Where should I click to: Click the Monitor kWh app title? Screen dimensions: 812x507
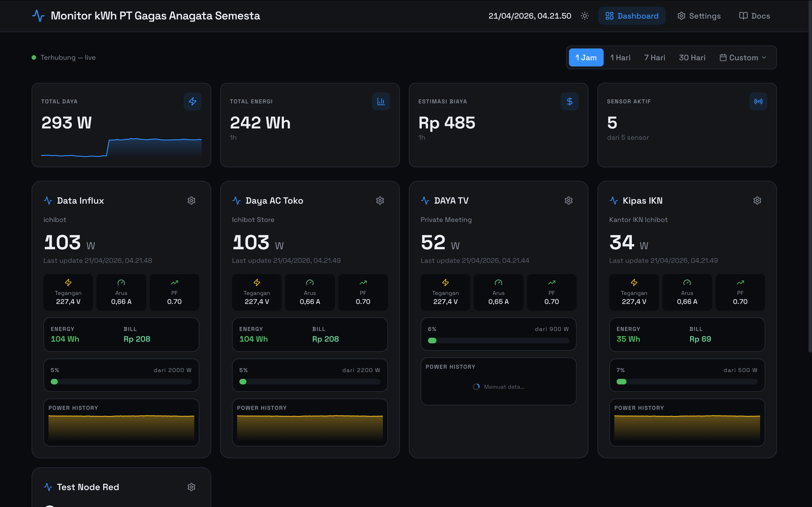[155, 16]
